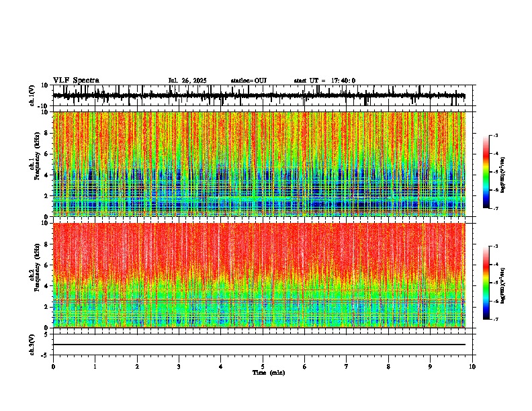
Task: Click the ch.1 color scale log(PSD) unit label
Action: [503, 175]
